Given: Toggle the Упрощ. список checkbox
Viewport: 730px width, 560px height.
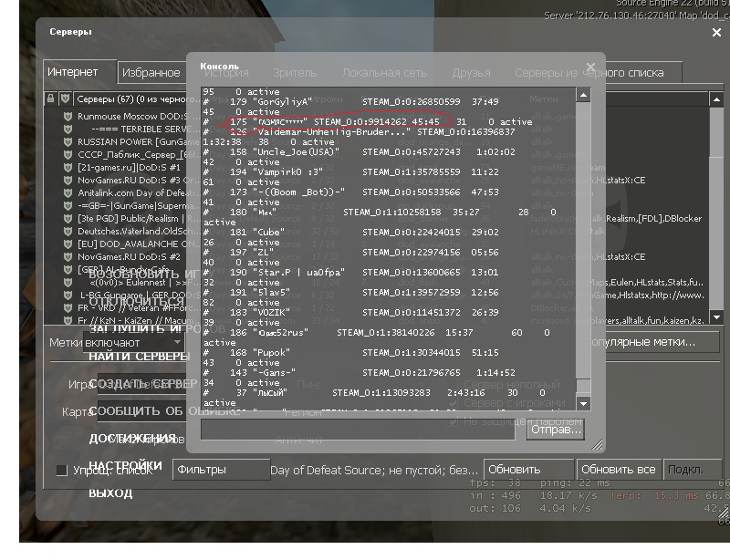Looking at the screenshot, I should tap(62, 471).
